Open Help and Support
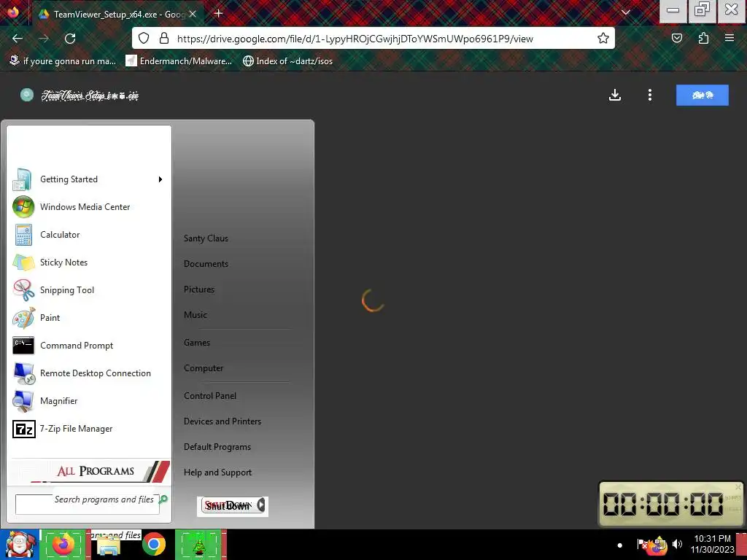This screenshot has height=560, width=747. point(217,472)
